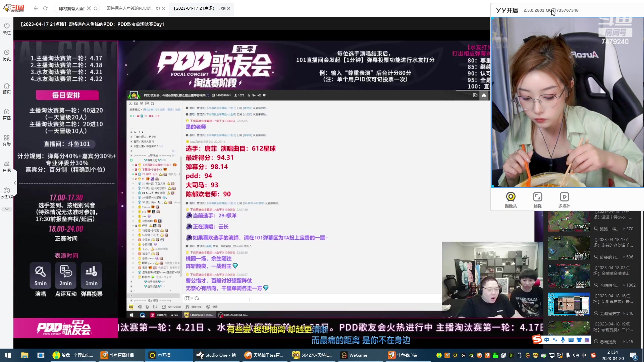
Task: Switch to the tab 即将拥有人鱼线的PDD的...
Action: coord(130,8)
